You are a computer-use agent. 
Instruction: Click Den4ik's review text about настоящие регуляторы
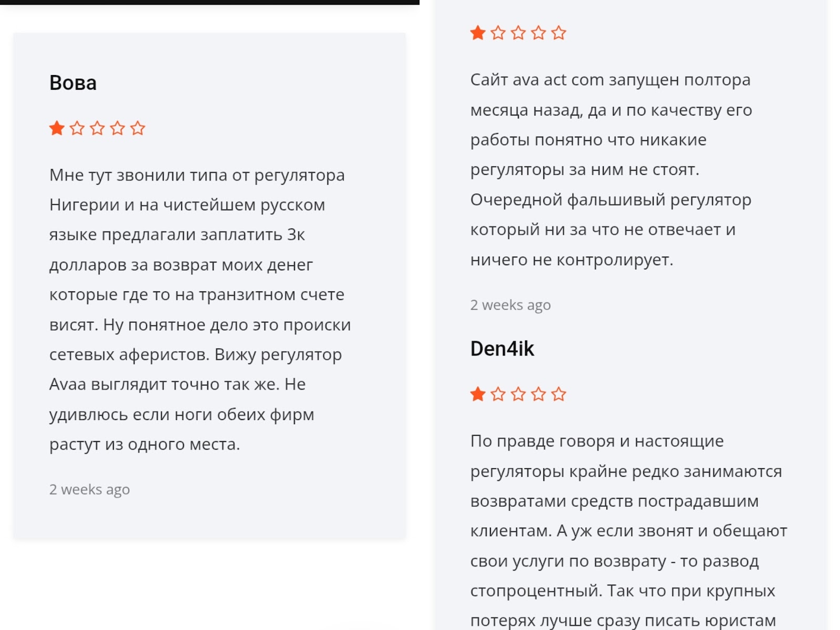pos(628,530)
